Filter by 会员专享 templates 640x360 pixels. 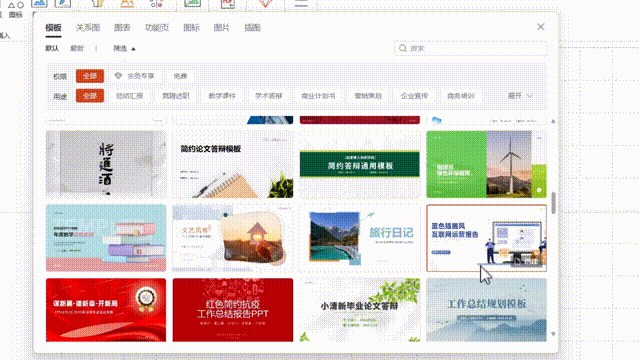tap(135, 76)
